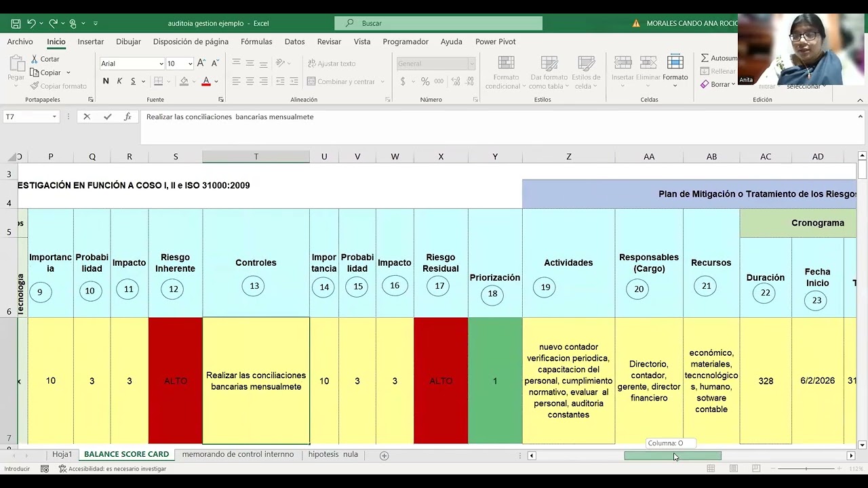Click the currency dollar format icon
This screenshot has width=868, height=488.
(x=403, y=81)
